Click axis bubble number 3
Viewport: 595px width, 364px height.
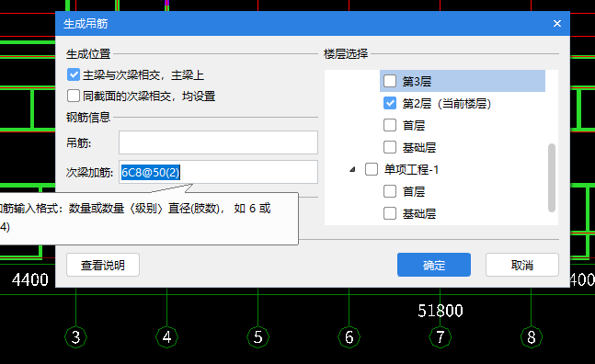(76, 337)
